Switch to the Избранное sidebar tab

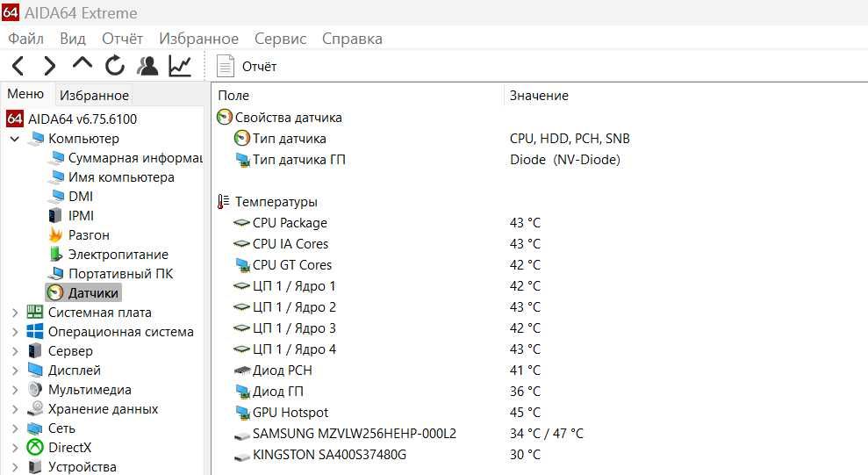click(94, 95)
